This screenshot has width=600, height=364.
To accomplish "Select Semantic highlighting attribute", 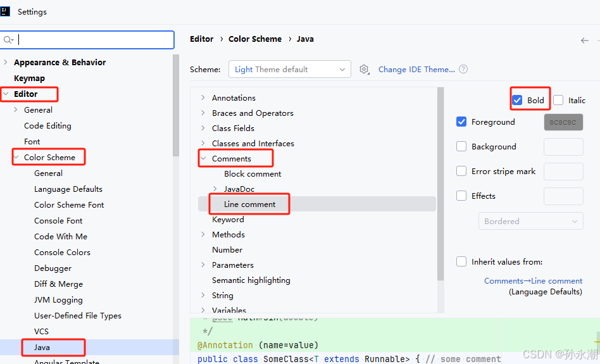I will point(251,280).
